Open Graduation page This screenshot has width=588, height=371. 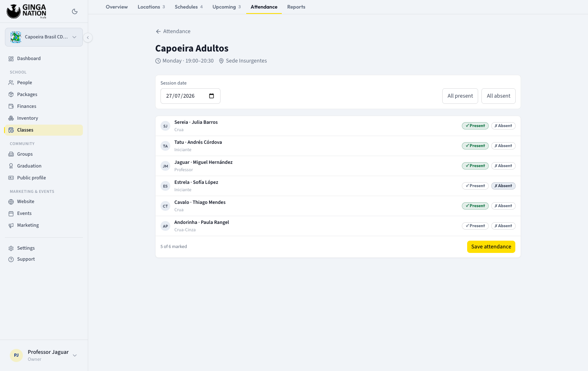click(x=44, y=166)
